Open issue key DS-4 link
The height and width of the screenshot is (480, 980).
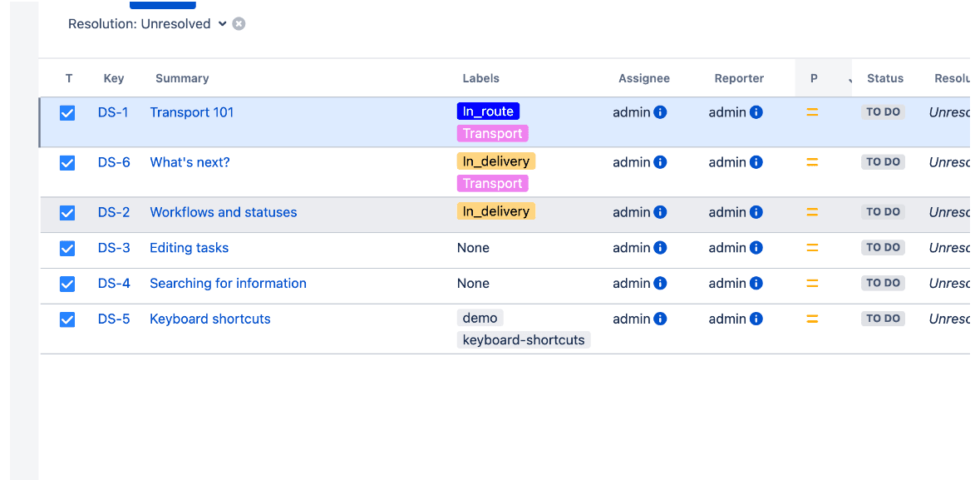[114, 284]
